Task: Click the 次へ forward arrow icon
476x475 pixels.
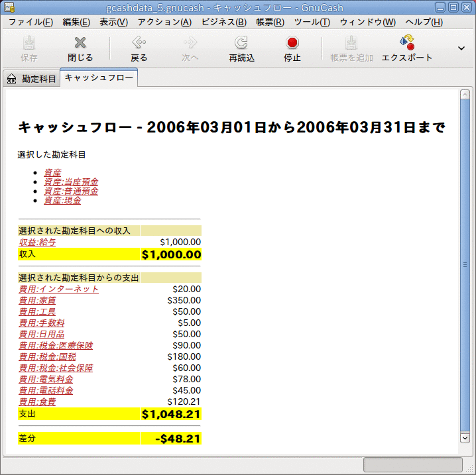Action: [190, 43]
